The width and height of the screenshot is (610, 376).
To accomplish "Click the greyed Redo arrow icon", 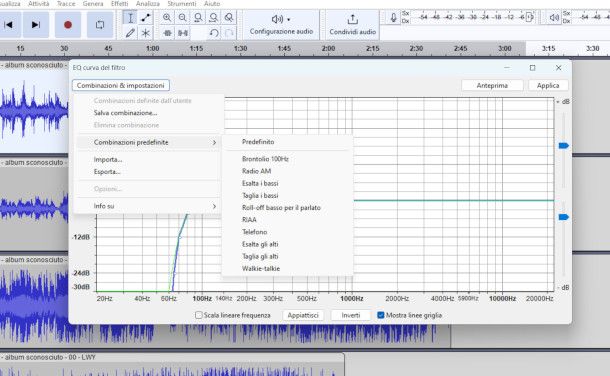I will point(229,33).
